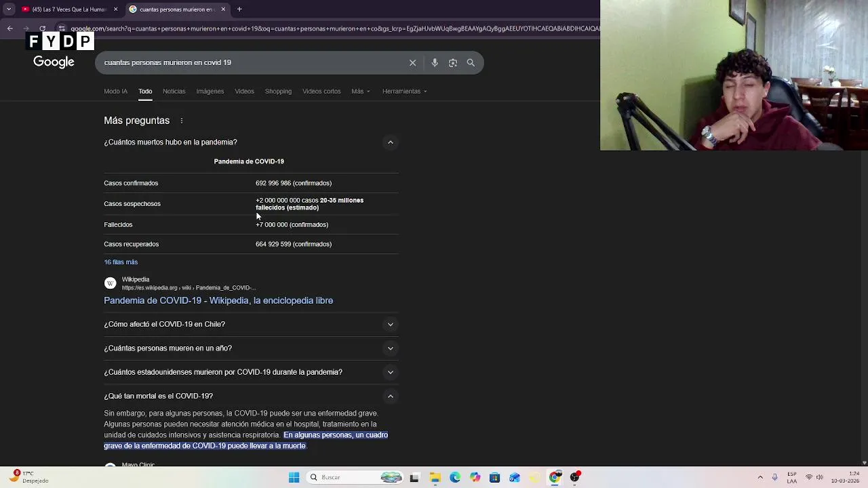This screenshot has width=868, height=488.
Task: Click the browser address bar URL
Action: point(335,28)
